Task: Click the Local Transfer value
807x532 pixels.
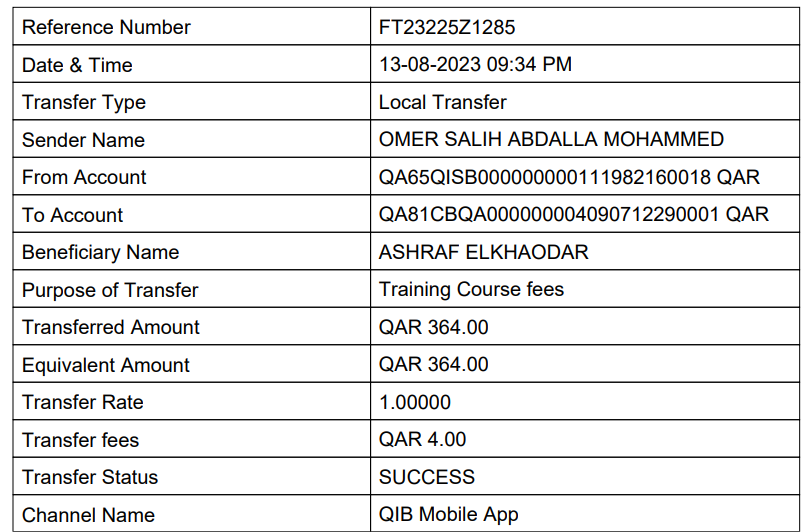Action: pyautogui.click(x=443, y=102)
